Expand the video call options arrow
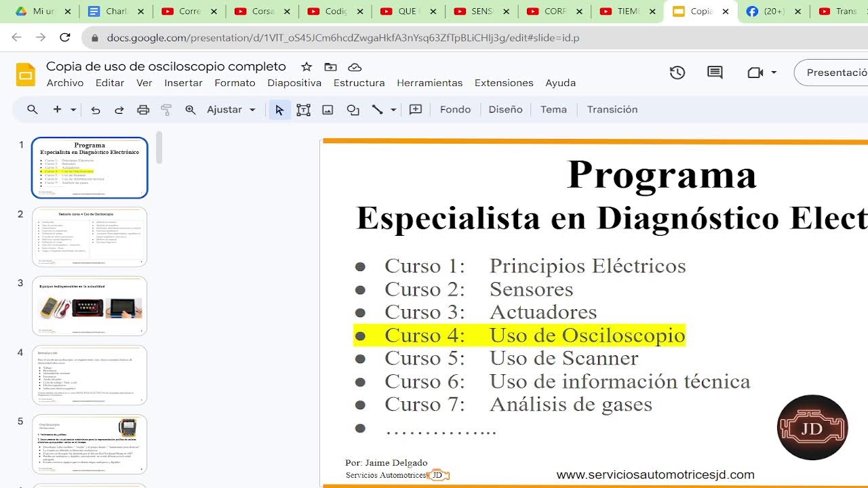 (774, 73)
